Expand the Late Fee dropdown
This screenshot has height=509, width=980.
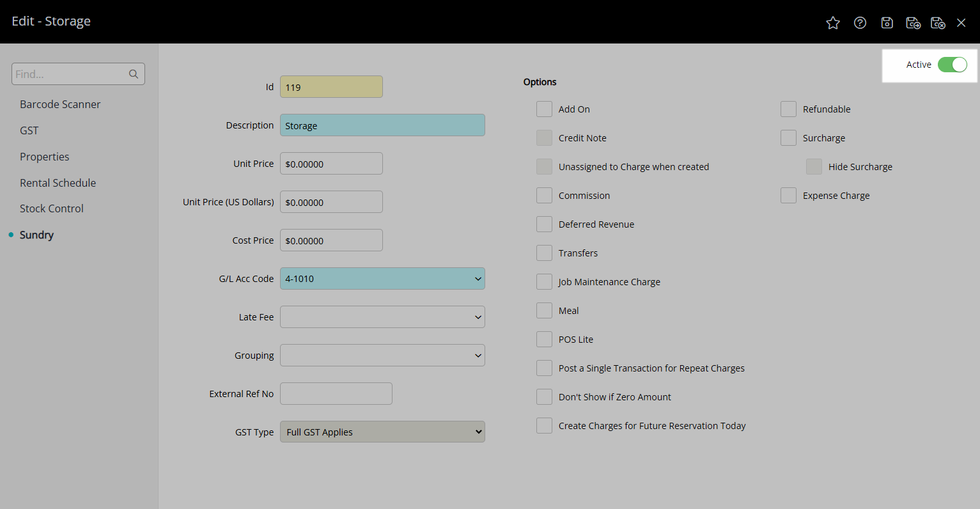[x=382, y=317]
